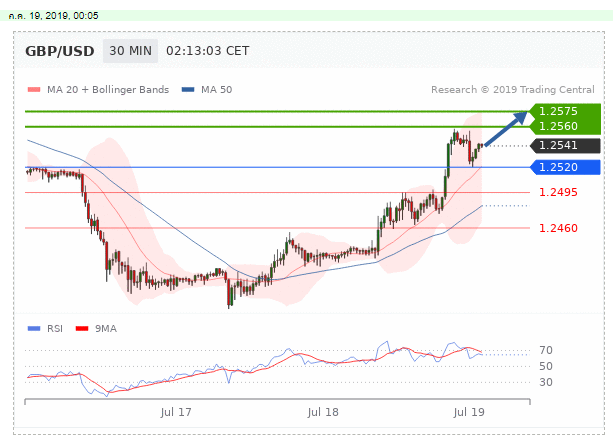613x442 pixels.
Task: Click the MA 20 + Bollinger Bands legend swatch
Action: (34, 89)
